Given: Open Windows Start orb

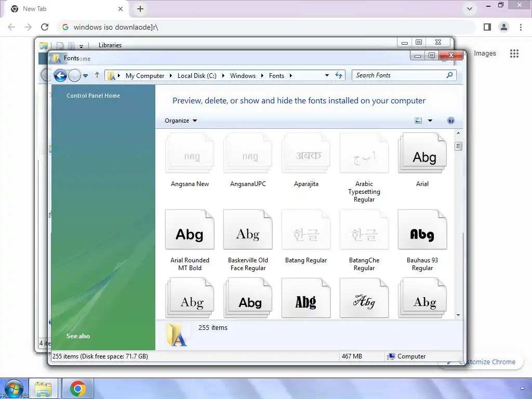Looking at the screenshot, I should 14,389.
